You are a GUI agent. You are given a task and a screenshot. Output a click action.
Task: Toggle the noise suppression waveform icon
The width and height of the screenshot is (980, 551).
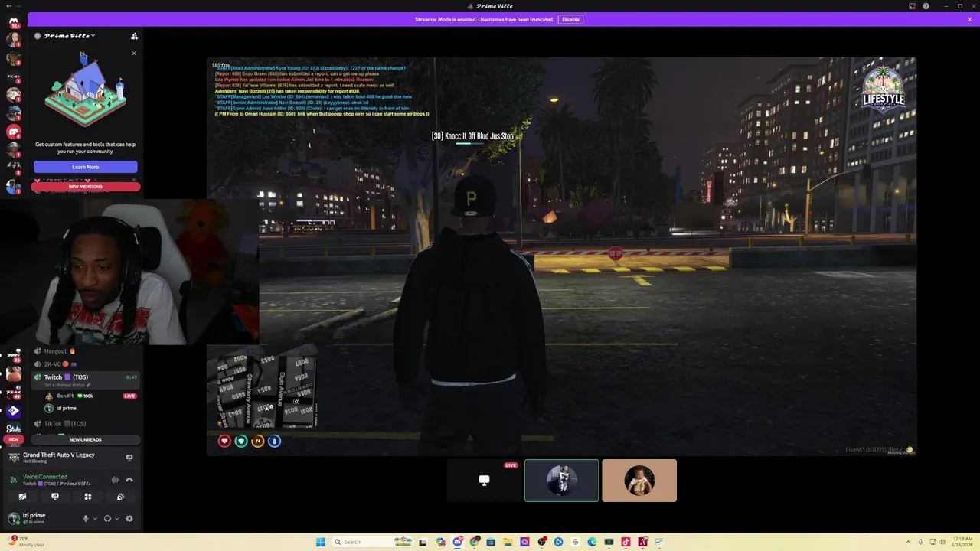click(116, 480)
